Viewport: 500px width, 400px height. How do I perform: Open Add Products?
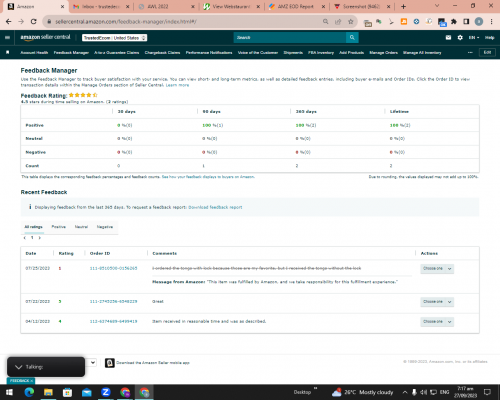pyautogui.click(x=352, y=53)
